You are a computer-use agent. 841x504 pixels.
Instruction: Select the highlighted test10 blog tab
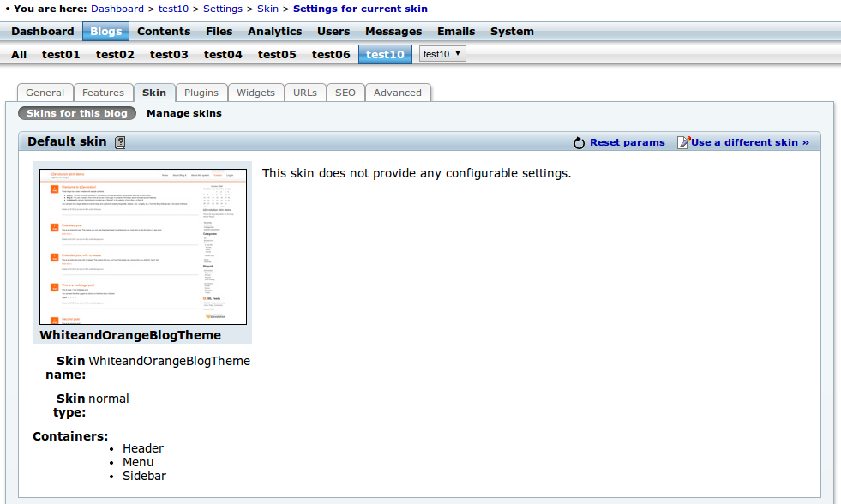tap(385, 55)
